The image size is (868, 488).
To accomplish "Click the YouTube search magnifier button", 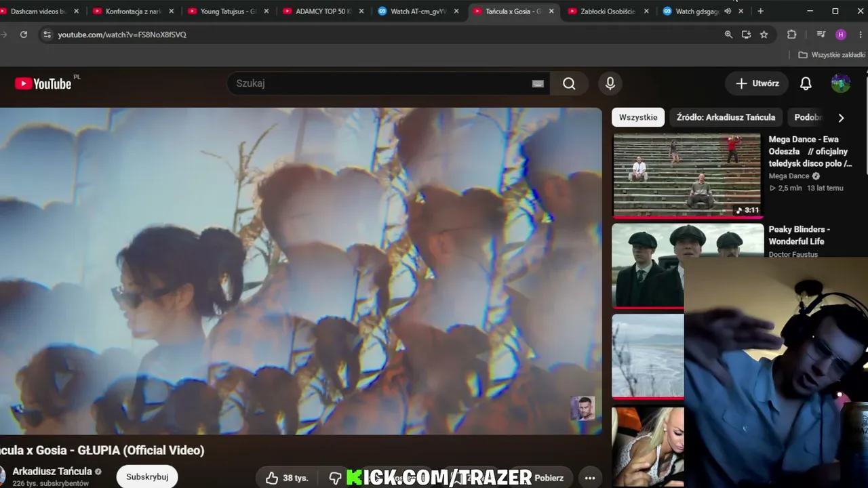I will [x=569, y=83].
